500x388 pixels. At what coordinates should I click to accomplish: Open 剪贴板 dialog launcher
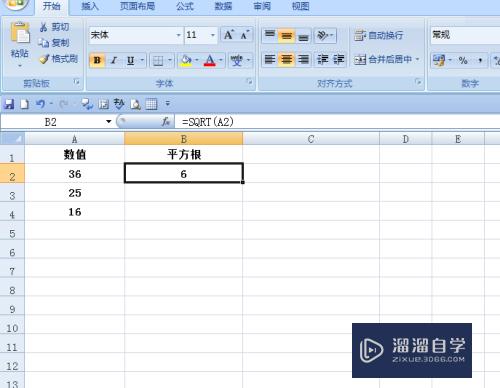pyautogui.click(x=77, y=82)
